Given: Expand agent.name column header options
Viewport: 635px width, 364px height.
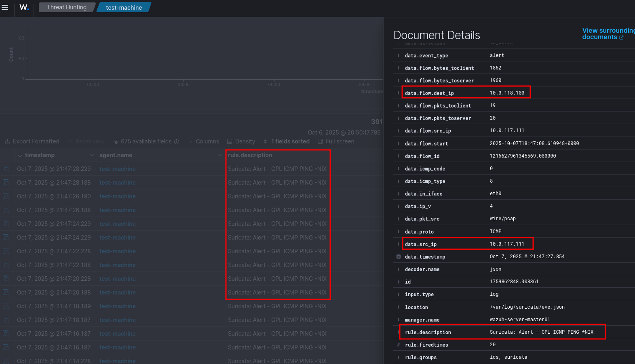Looking at the screenshot, I should [220, 156].
